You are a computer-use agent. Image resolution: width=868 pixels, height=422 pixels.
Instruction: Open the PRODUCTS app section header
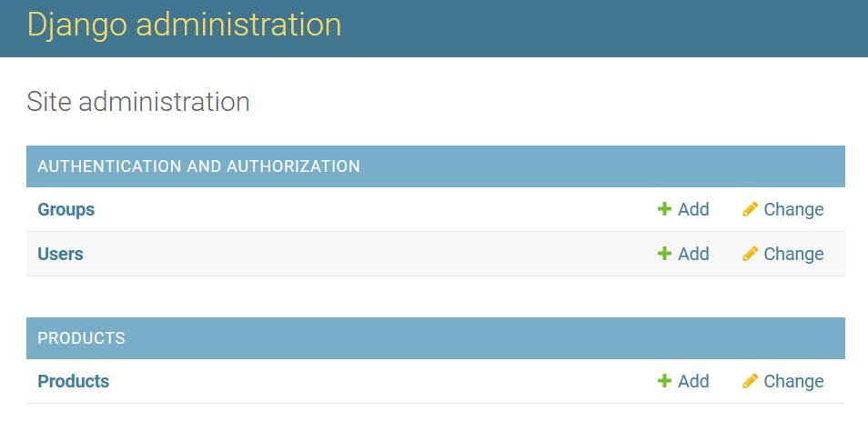click(x=81, y=338)
